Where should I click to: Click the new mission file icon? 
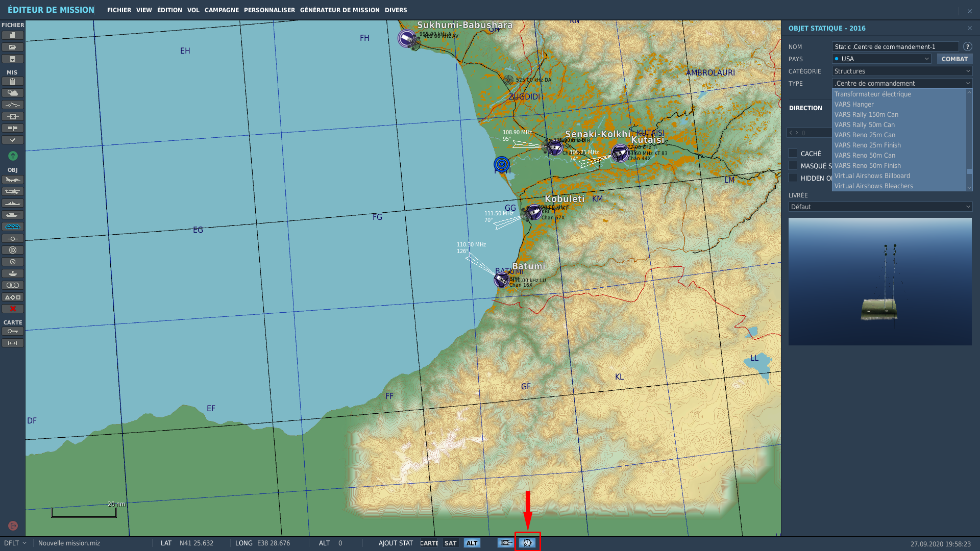[x=13, y=35]
